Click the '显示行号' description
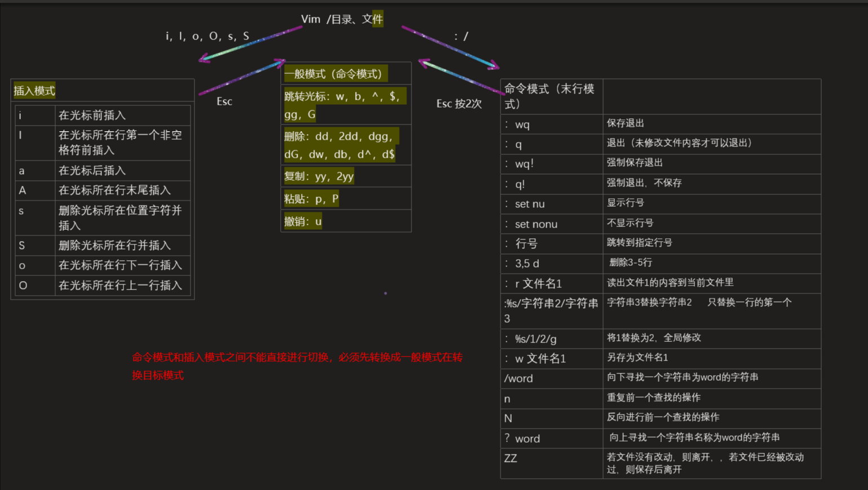This screenshot has width=868, height=490. click(x=625, y=203)
